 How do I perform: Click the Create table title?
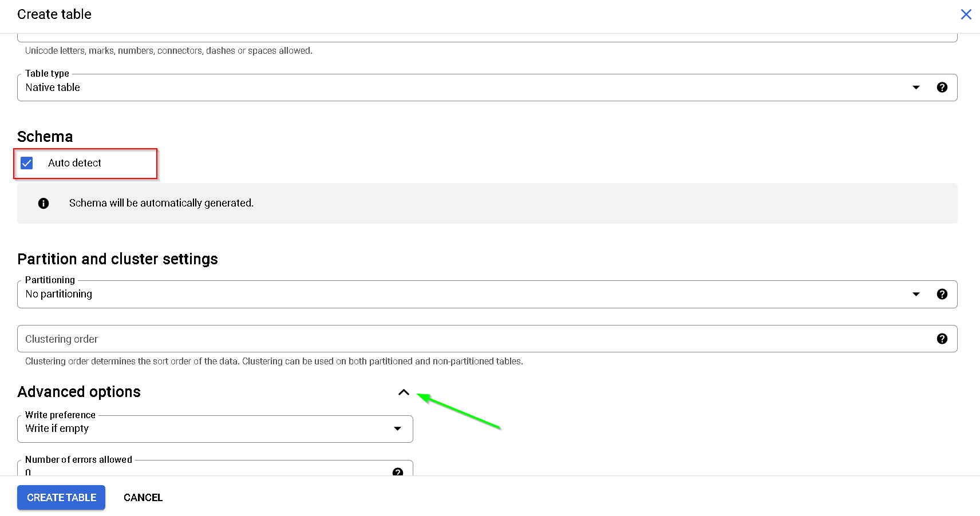54,14
